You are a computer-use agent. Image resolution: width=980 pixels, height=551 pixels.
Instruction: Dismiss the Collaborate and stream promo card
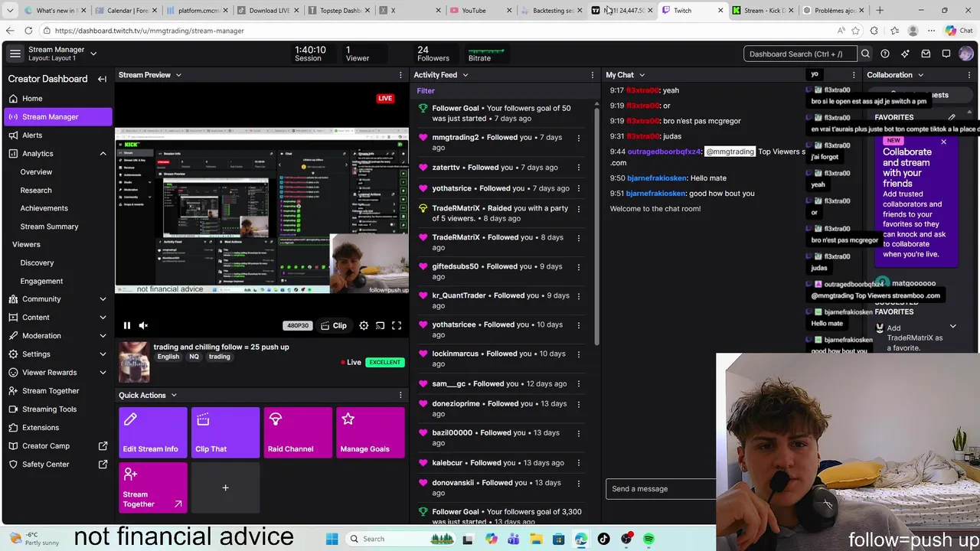tap(943, 142)
